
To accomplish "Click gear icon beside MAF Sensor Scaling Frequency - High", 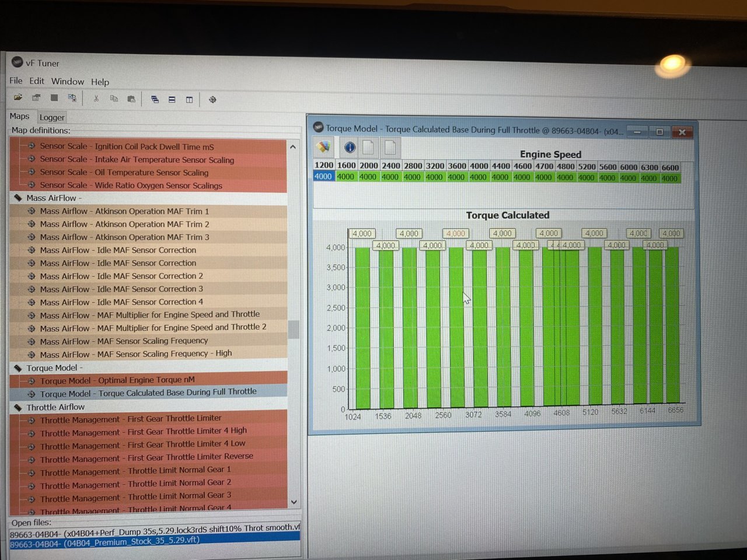I will [32, 355].
